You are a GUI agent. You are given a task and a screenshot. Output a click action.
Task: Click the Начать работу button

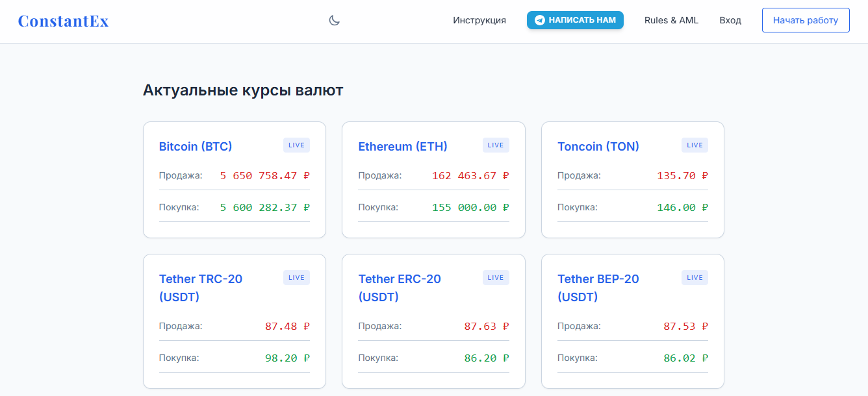click(x=806, y=20)
